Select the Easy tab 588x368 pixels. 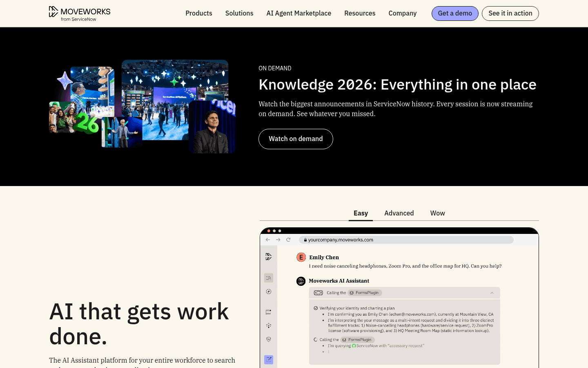point(361,213)
